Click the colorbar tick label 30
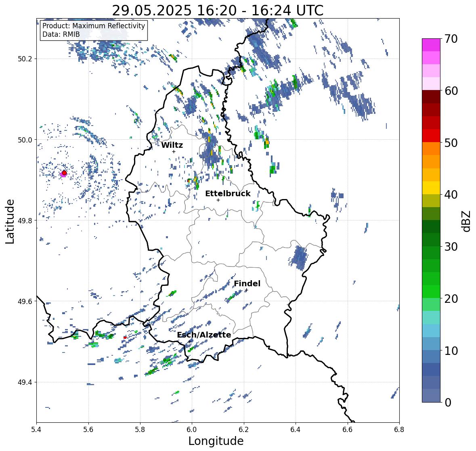The image size is (476, 451). [451, 247]
